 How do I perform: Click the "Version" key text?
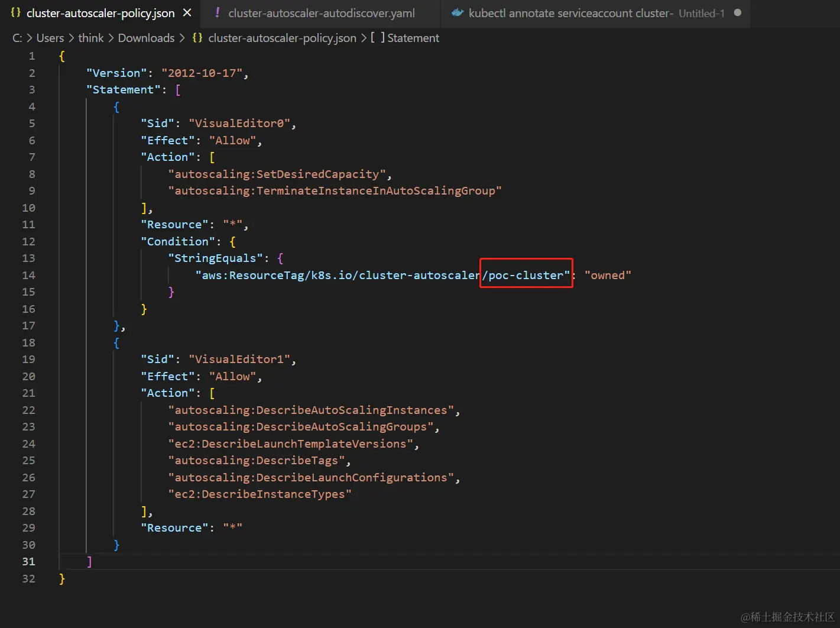point(116,73)
